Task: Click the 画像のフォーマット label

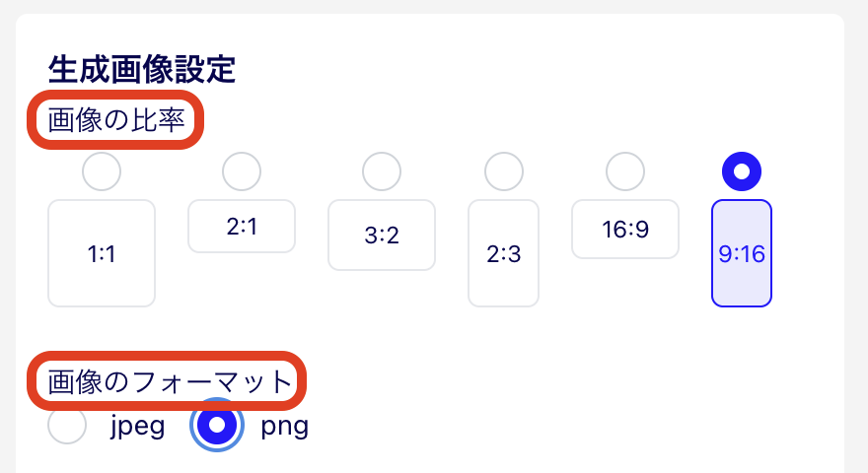Action: pyautogui.click(x=170, y=381)
